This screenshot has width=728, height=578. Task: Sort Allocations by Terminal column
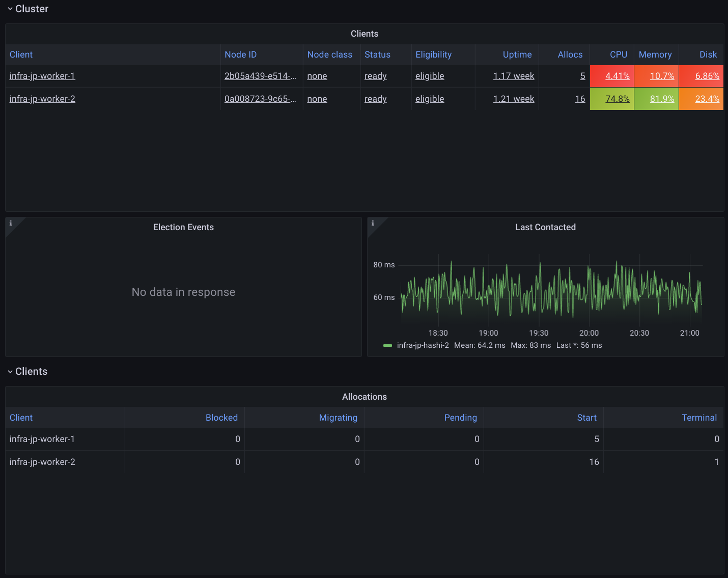[699, 418]
